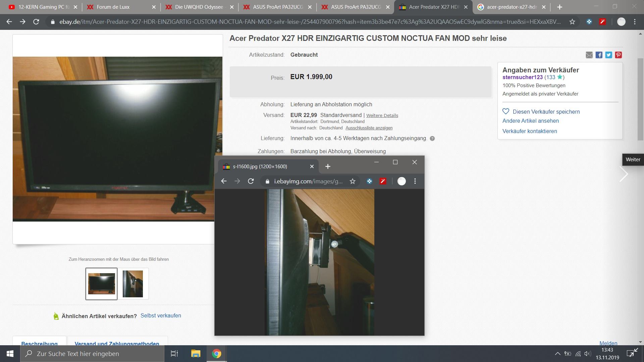
Task: Click address bar in image popup window
Action: click(308, 181)
